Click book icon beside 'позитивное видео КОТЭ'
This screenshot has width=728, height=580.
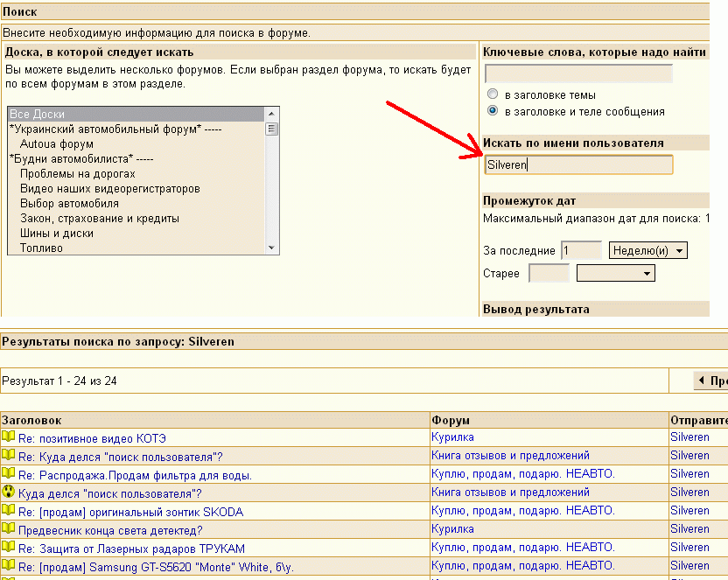point(9,437)
